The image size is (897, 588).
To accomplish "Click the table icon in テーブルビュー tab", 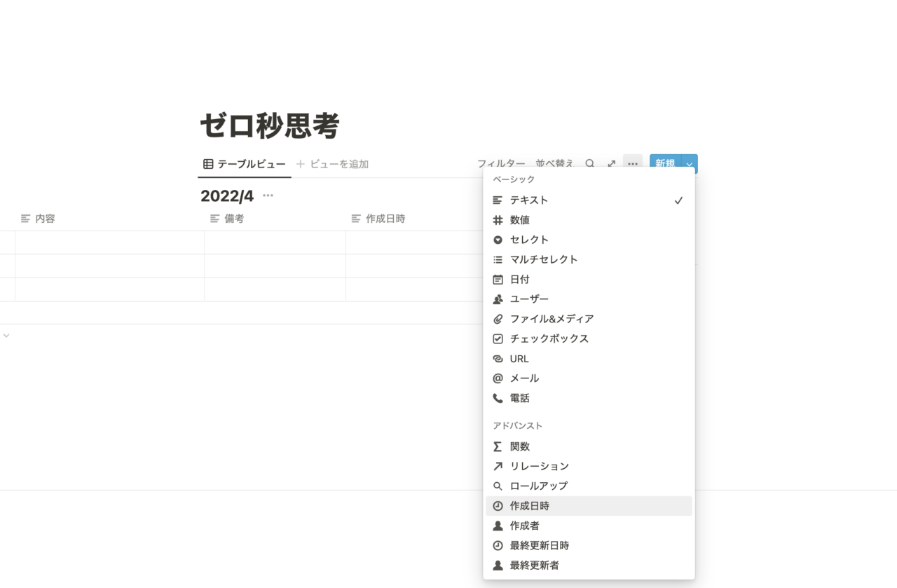I will tap(208, 164).
